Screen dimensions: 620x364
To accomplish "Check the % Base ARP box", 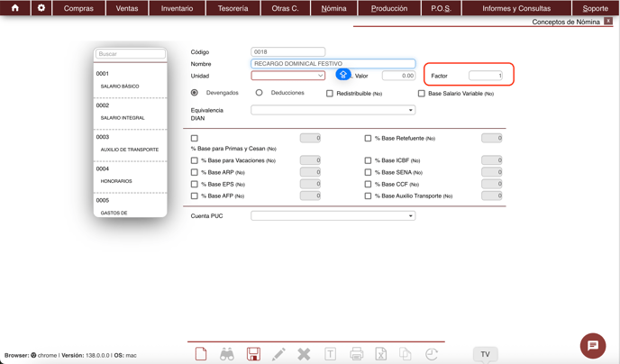I will click(194, 172).
